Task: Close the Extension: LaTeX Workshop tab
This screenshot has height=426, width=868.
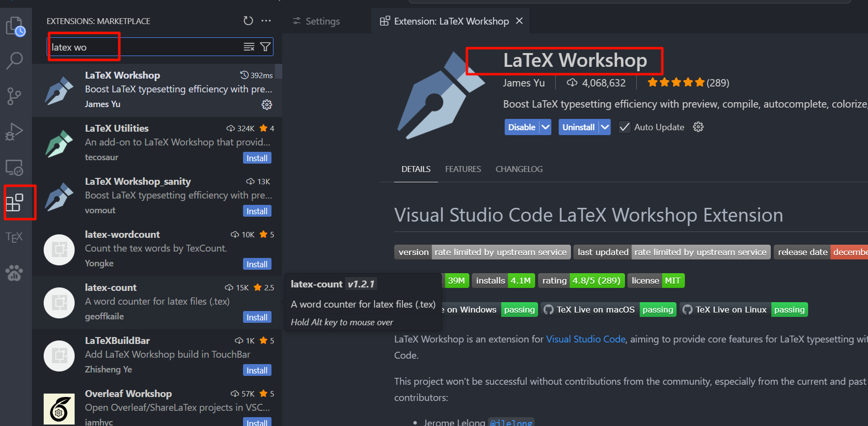Action: (x=519, y=21)
